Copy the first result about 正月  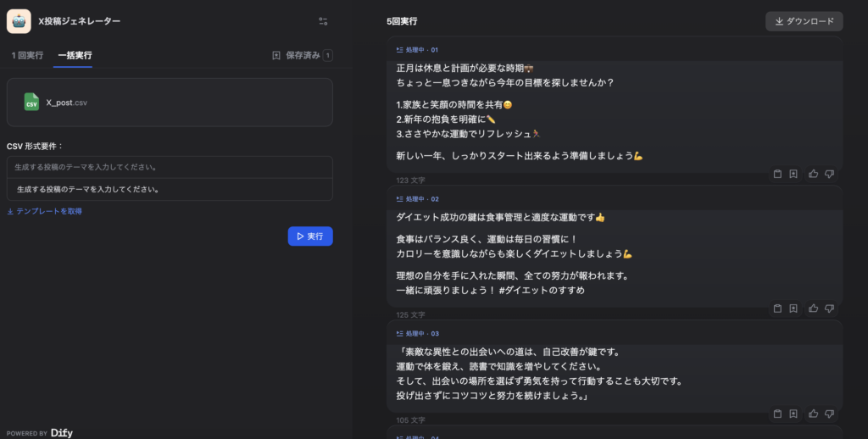[x=776, y=174]
